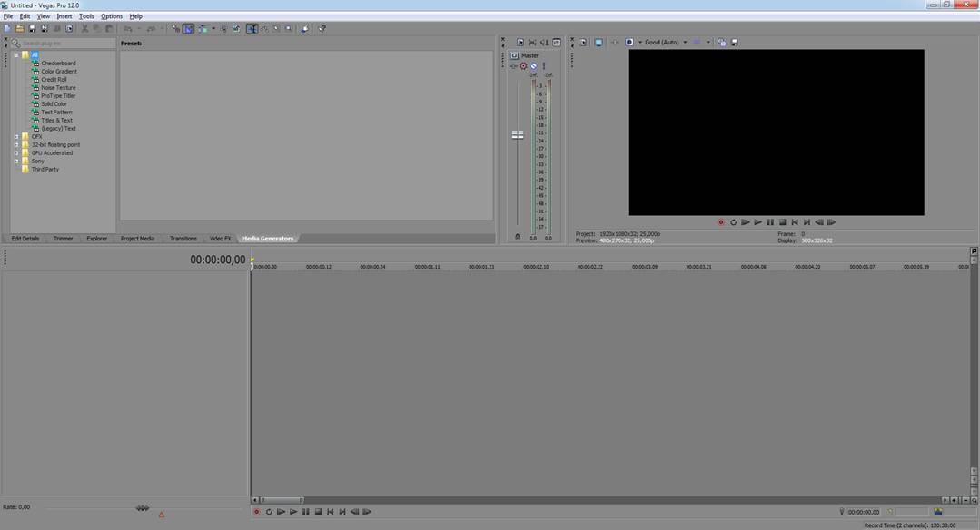The width and height of the screenshot is (980, 530).
Task: Switch to the Trimmer tab
Action: tap(64, 239)
